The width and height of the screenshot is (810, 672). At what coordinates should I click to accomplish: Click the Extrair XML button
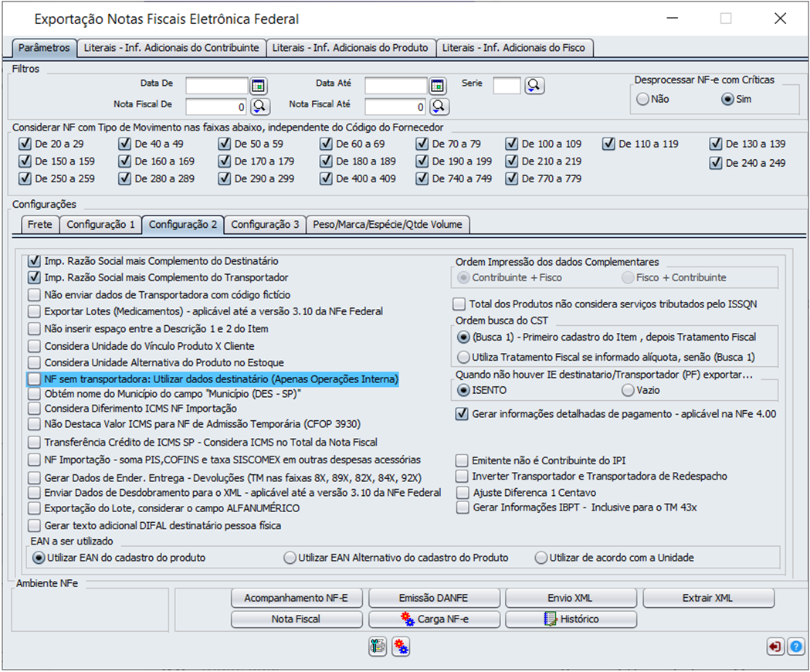tap(708, 598)
